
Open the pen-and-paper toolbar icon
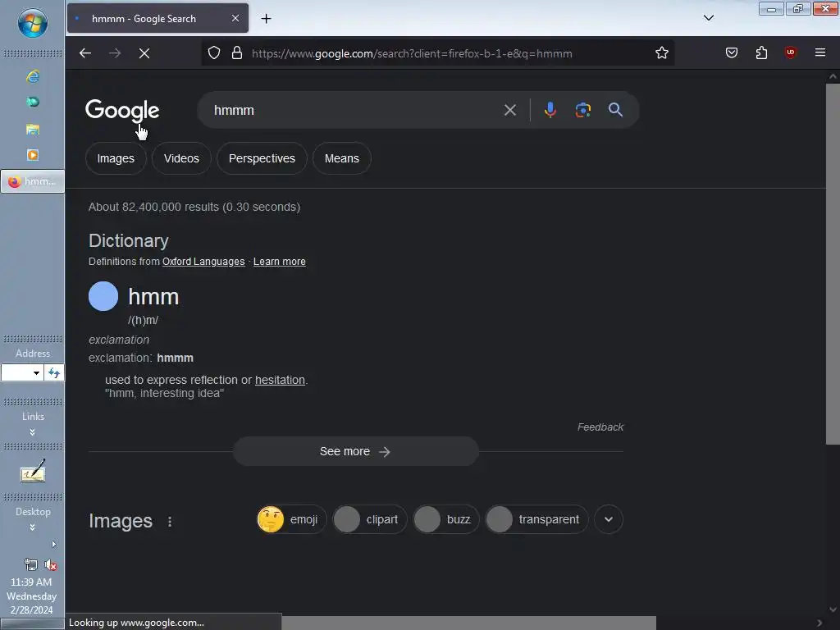[x=33, y=470]
